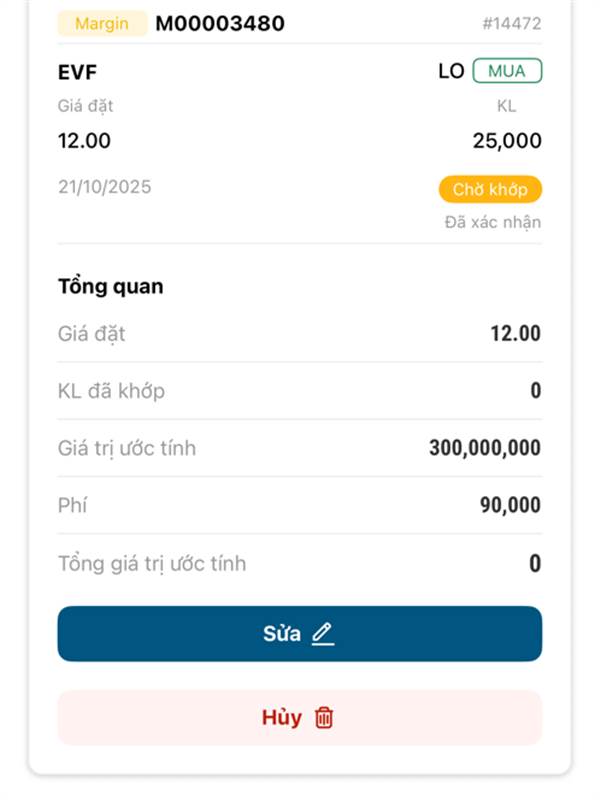
Task: Select account number M00003480
Action: (x=220, y=23)
